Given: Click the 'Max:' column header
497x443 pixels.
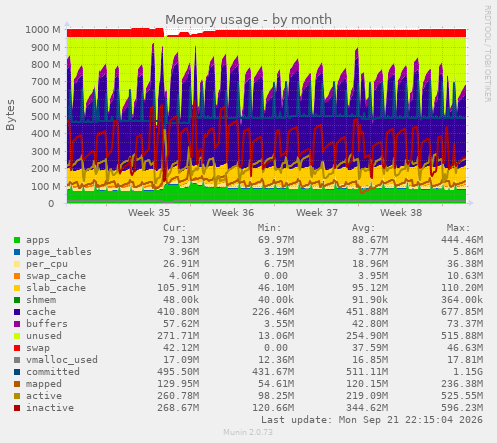Looking at the screenshot, I should tap(458, 228).
